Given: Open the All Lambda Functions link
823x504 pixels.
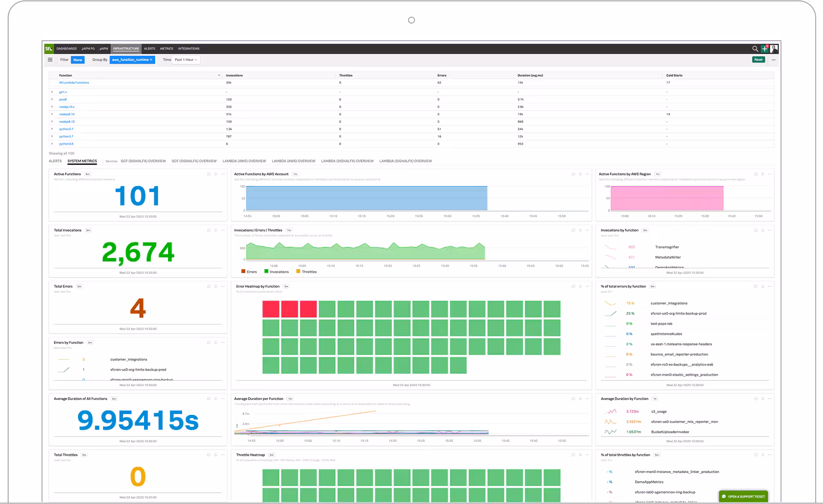Looking at the screenshot, I should click(74, 83).
